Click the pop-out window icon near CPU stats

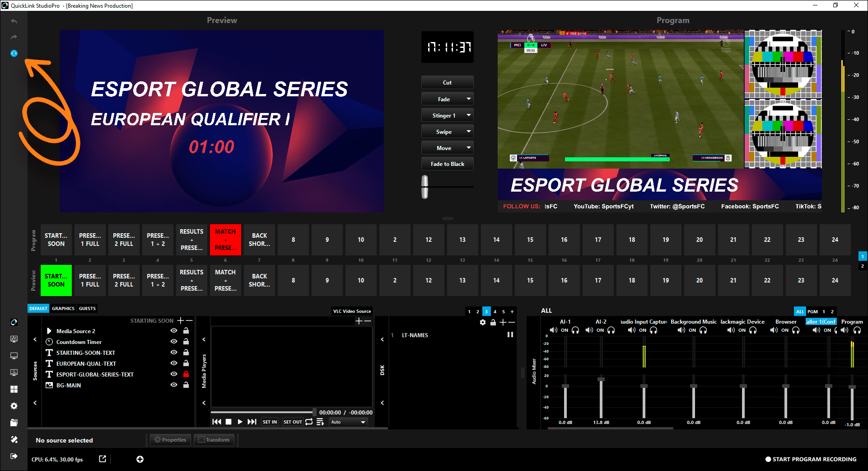[103, 459]
